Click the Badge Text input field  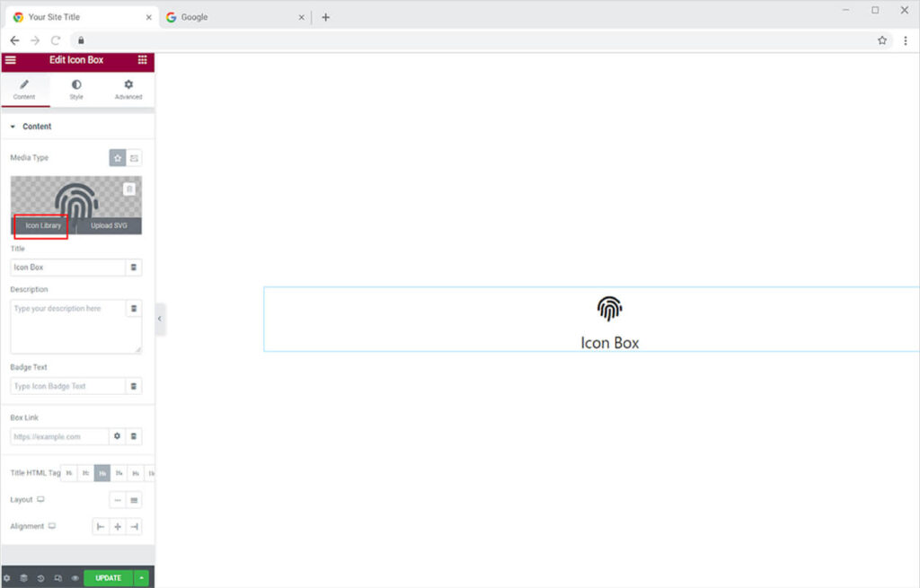67,386
